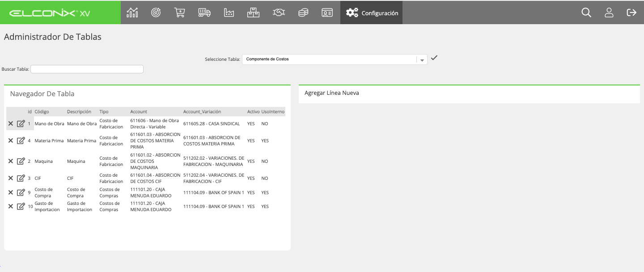Open the target goals module icon
This screenshot has width=644, height=272.
point(156,13)
